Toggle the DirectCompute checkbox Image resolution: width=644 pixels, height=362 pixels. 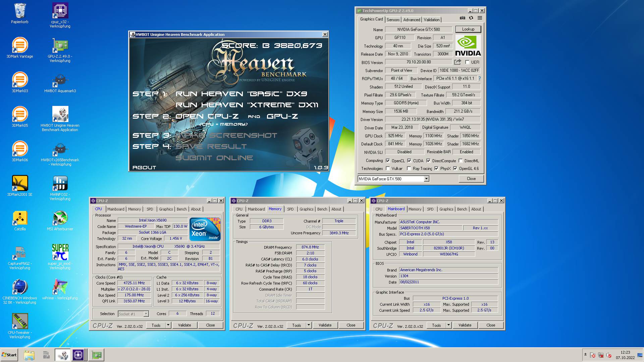coord(428,161)
